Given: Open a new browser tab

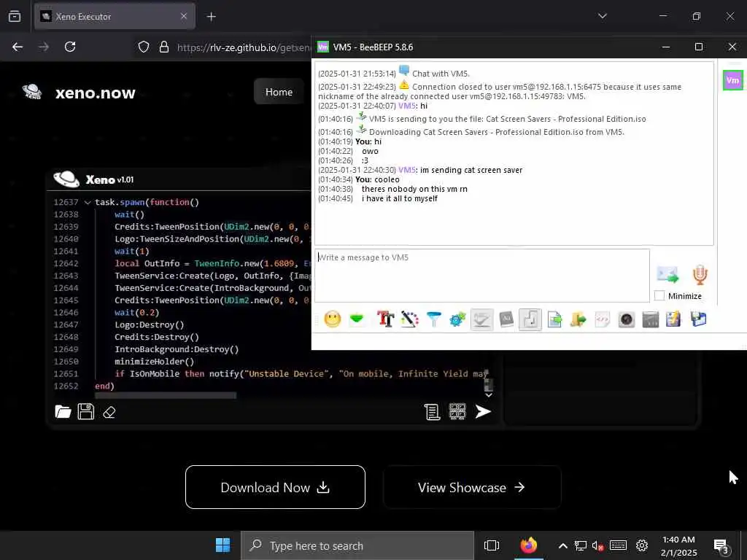Looking at the screenshot, I should click(211, 17).
